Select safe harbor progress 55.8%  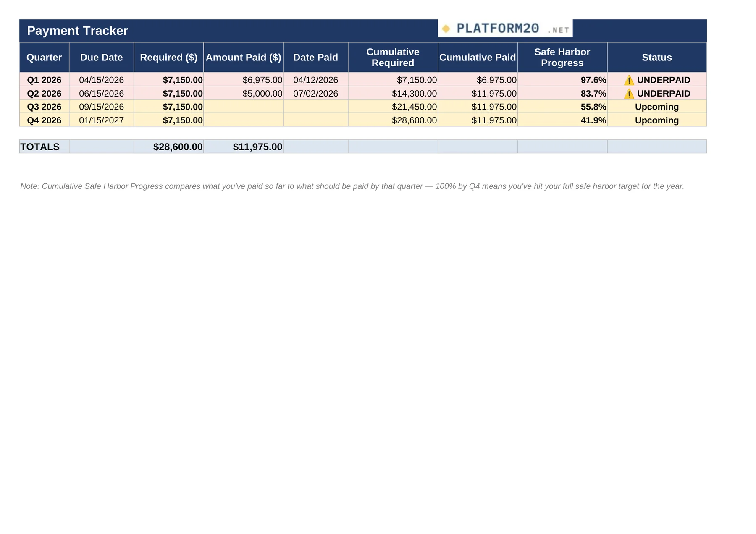coord(562,107)
